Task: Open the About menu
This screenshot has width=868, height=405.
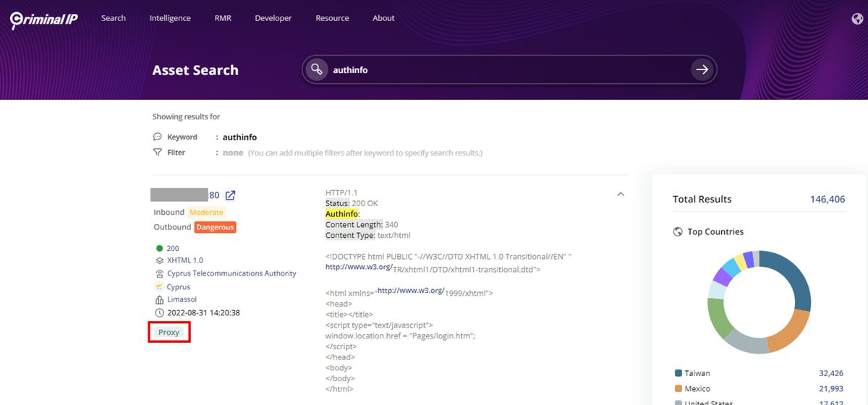Action: pos(383,18)
